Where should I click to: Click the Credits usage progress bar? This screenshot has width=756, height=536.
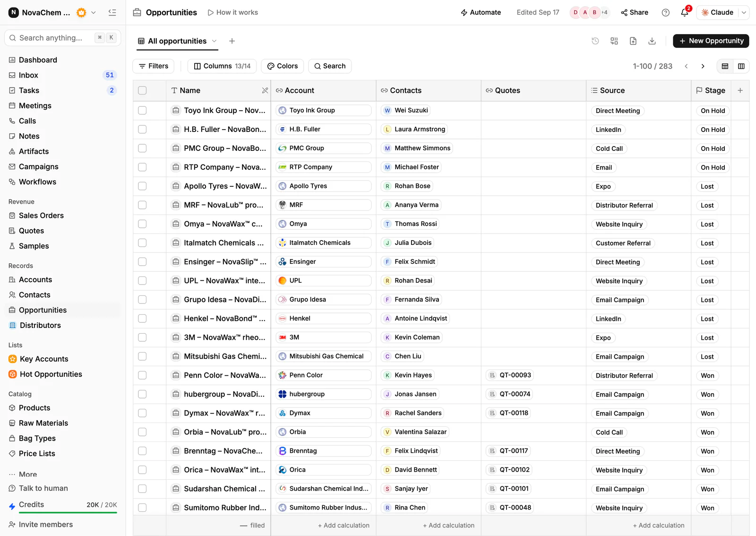[x=68, y=513]
